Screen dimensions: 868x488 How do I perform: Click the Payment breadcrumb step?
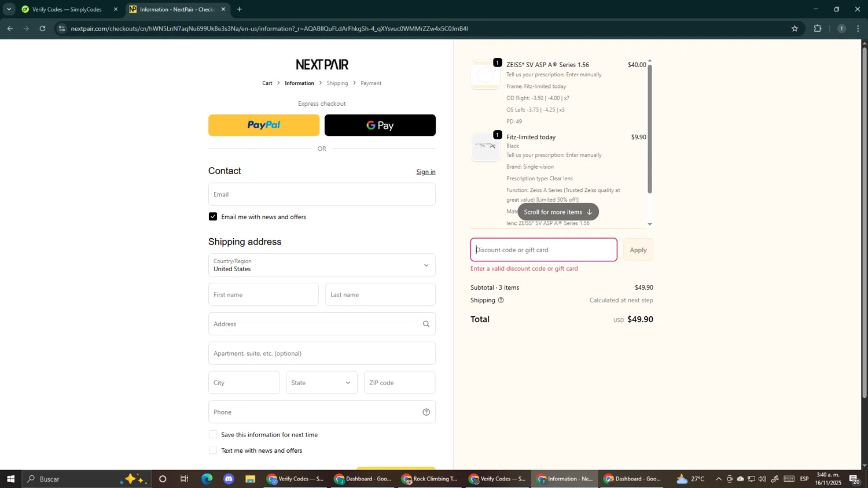pos(371,83)
